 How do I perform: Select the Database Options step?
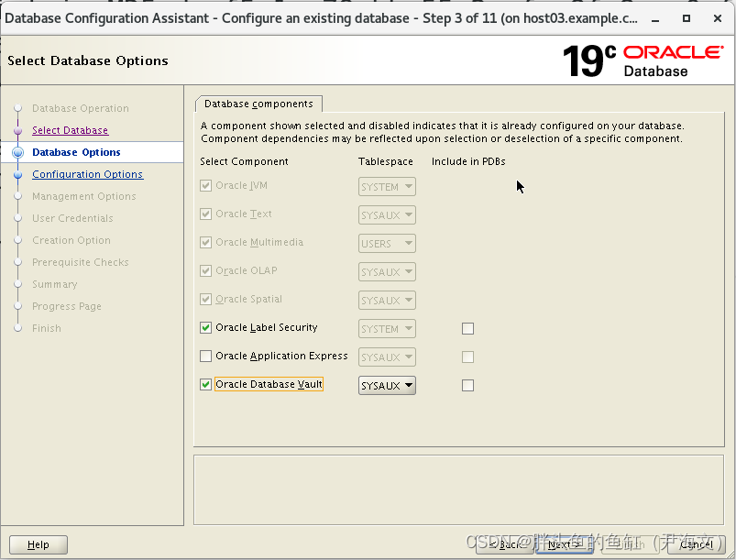coord(76,152)
